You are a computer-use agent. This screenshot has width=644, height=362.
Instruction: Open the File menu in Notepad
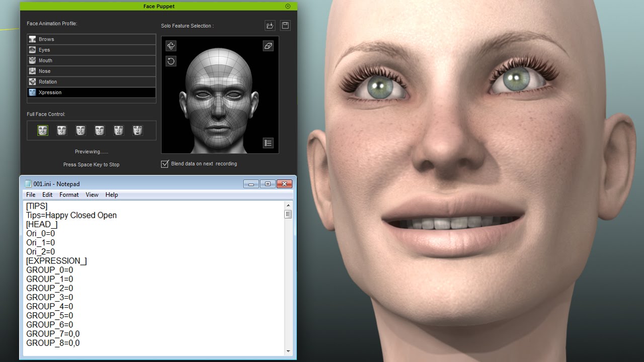click(x=31, y=195)
